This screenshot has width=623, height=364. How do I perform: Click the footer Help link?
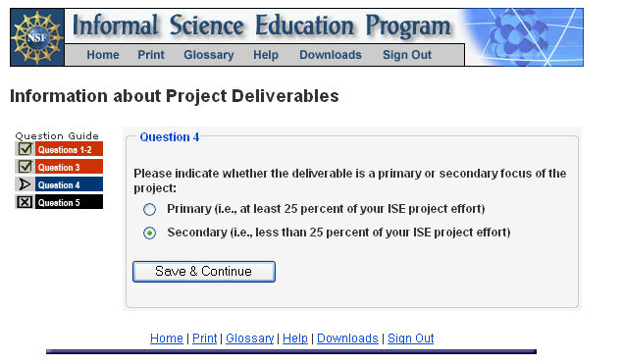pyautogui.click(x=295, y=338)
